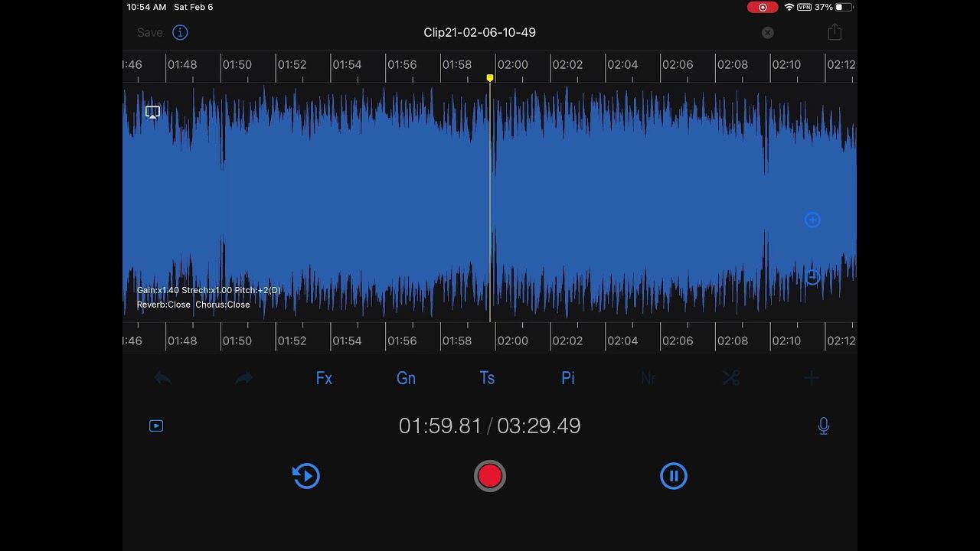The height and width of the screenshot is (551, 980).
Task: Pause the audio playback
Action: click(674, 476)
